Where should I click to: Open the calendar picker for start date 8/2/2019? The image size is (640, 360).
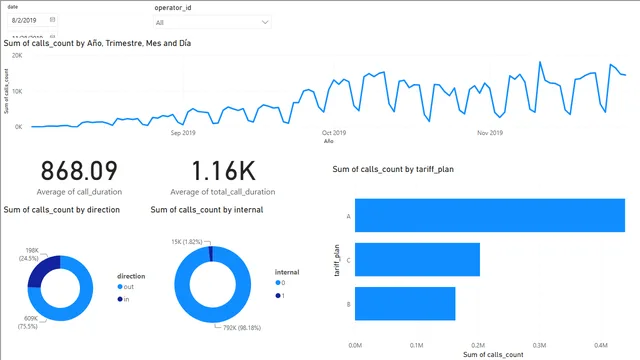tap(52, 20)
